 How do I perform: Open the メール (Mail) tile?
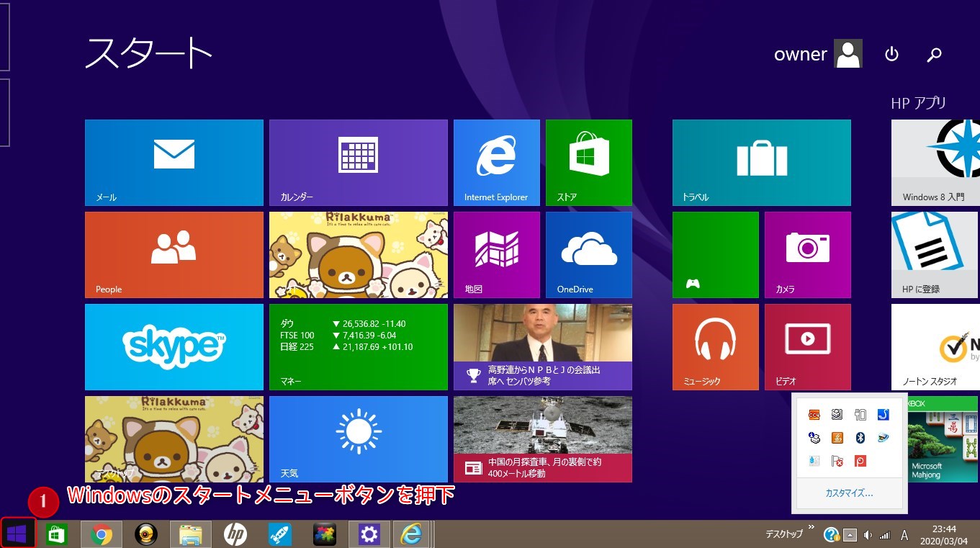point(174,163)
